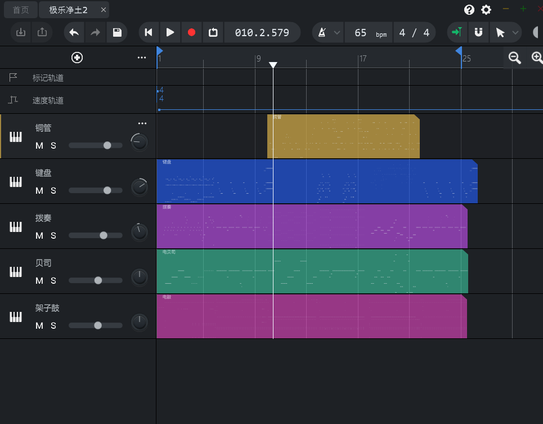Solo the 键盘 track

[x=53, y=191]
